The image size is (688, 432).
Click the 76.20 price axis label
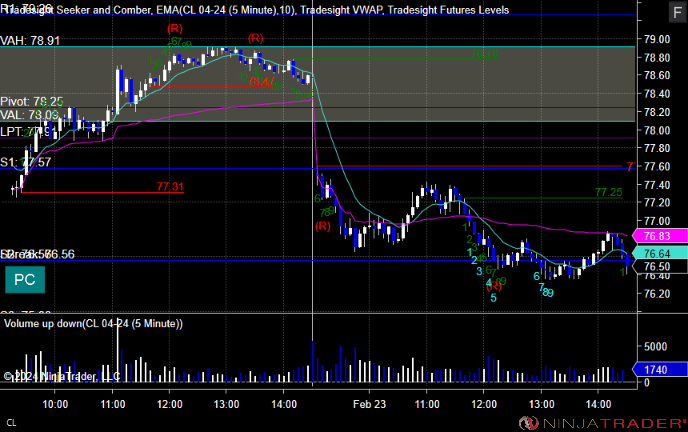(657, 294)
